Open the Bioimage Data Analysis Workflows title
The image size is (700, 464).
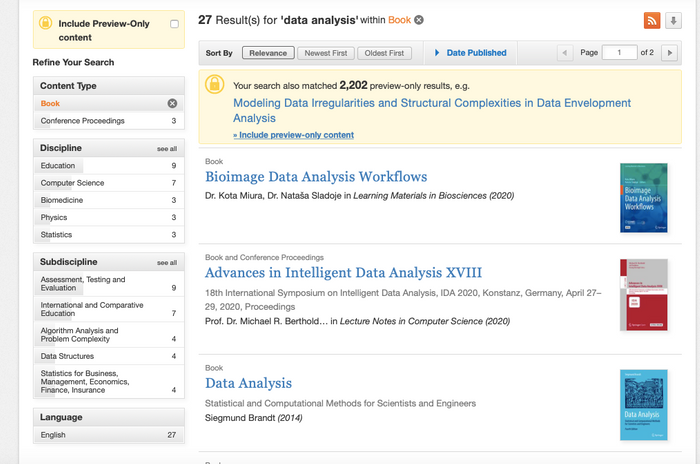pos(316,176)
